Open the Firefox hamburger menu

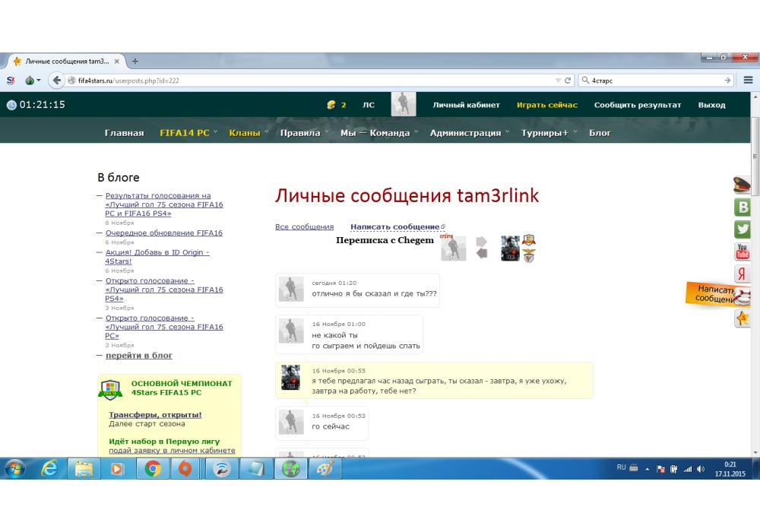[x=749, y=80]
